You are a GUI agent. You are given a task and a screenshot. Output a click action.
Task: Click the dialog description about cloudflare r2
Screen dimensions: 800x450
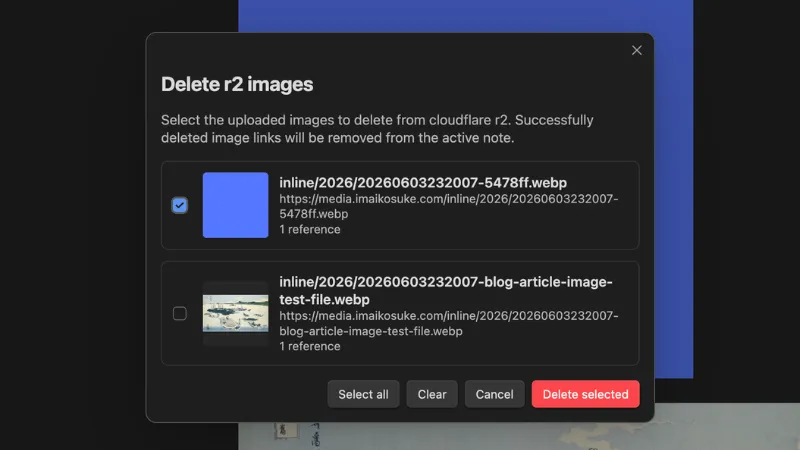(x=377, y=129)
